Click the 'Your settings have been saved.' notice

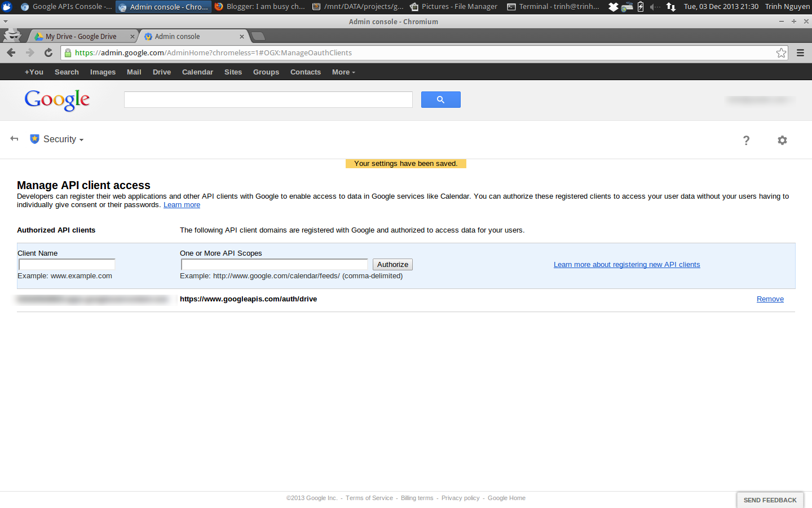point(406,164)
